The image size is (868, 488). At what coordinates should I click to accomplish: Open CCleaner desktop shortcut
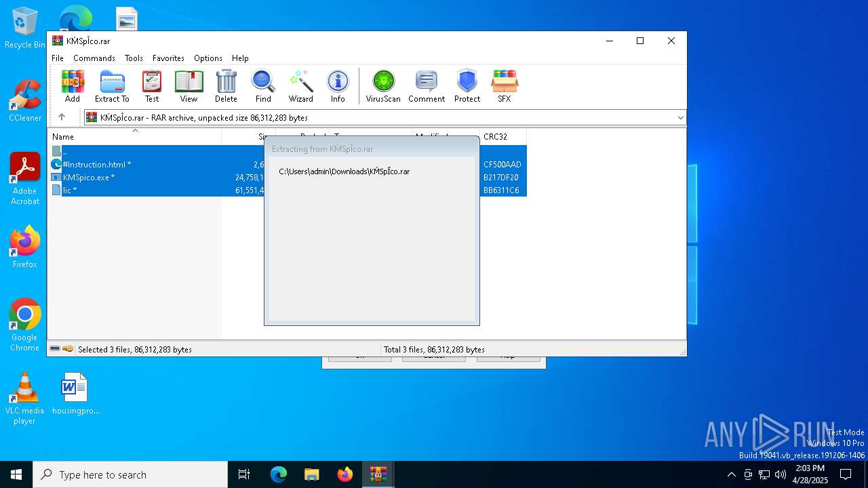[25, 100]
